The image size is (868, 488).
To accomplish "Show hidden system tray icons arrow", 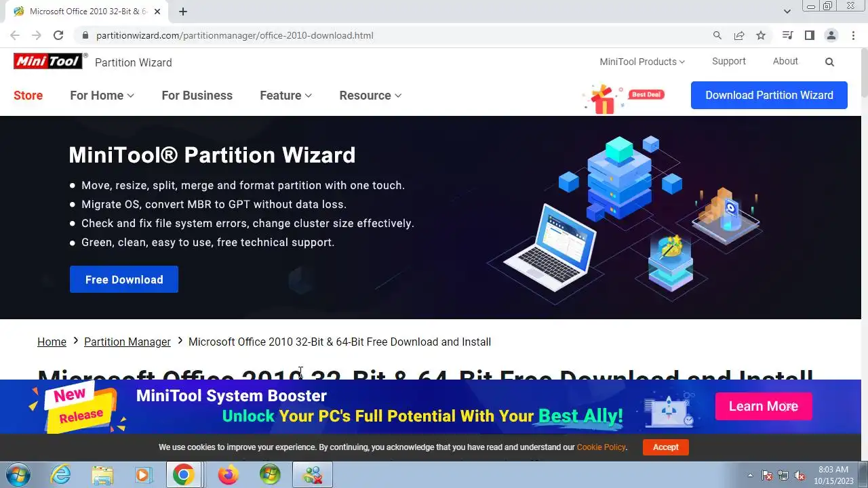I will click(750, 475).
